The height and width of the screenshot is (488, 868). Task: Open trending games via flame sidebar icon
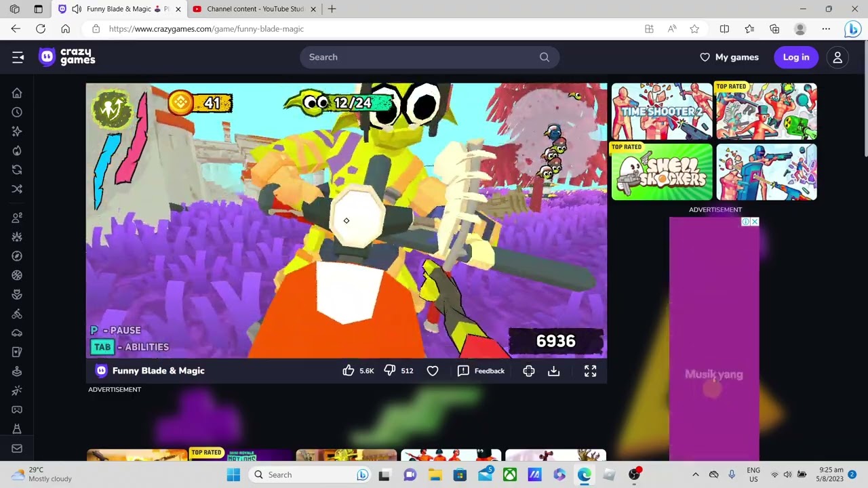point(17,150)
